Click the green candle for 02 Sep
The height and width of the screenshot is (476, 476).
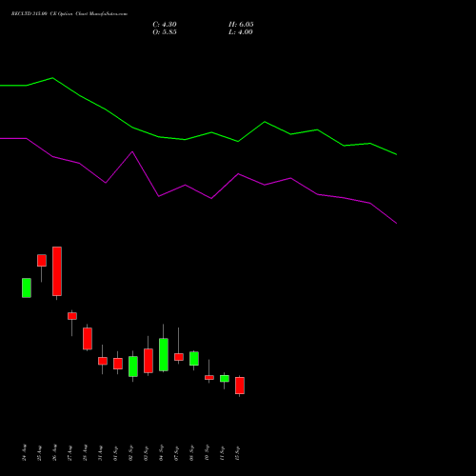click(x=133, y=367)
